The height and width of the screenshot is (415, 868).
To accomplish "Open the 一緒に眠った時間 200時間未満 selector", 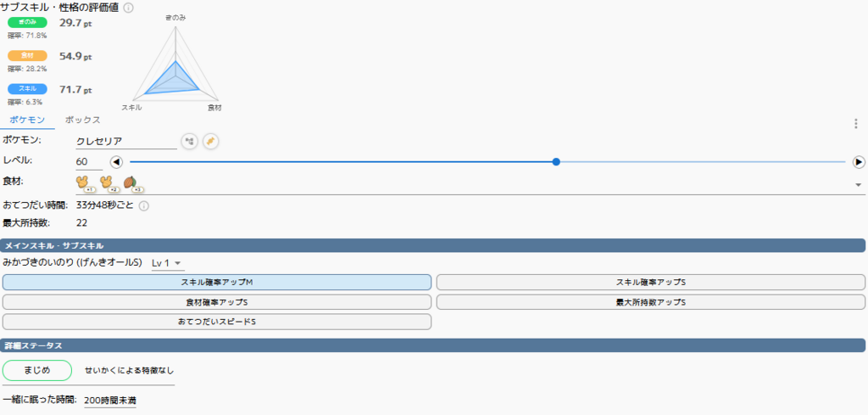I will [110, 400].
